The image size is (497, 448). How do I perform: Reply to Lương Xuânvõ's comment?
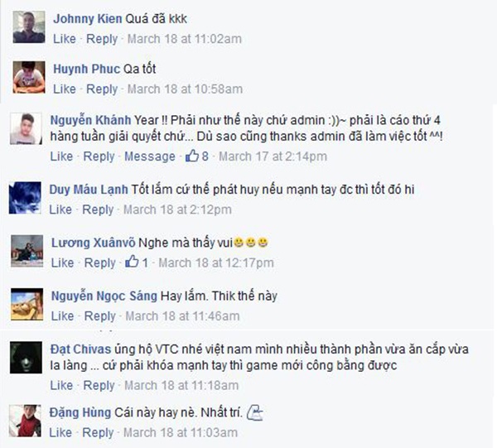tap(100, 263)
